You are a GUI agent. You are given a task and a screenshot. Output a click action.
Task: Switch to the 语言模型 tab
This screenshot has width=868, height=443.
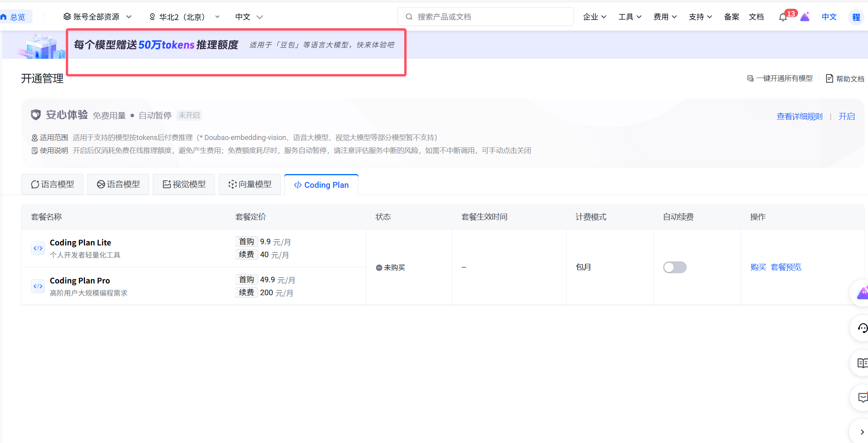pos(52,184)
